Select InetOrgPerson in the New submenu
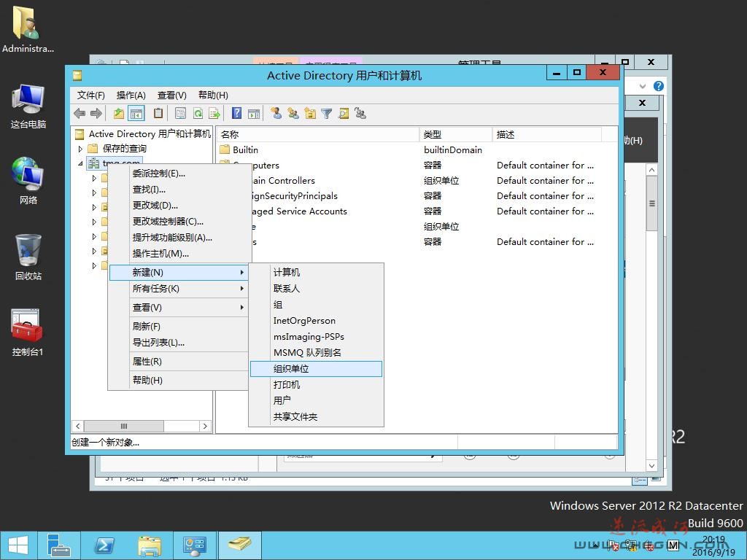This screenshot has width=747, height=560. [316, 321]
